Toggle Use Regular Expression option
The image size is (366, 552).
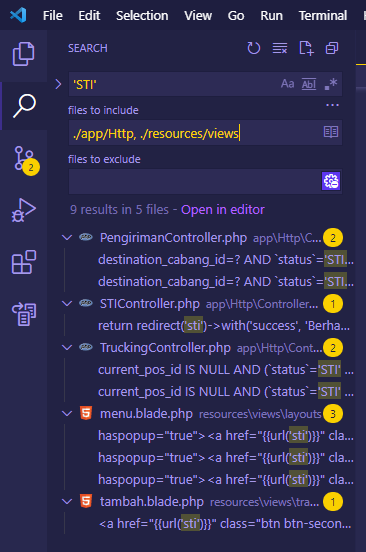330,84
